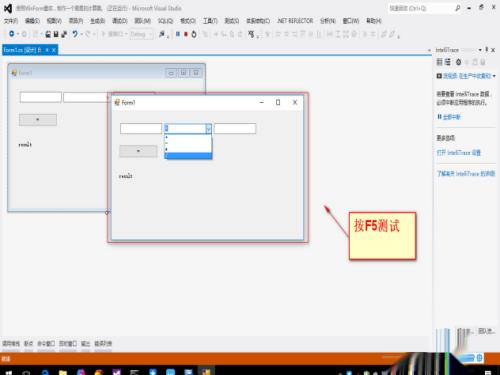Expand the operator combo box arrow in Form1
The height and width of the screenshot is (375, 500).
(x=208, y=129)
